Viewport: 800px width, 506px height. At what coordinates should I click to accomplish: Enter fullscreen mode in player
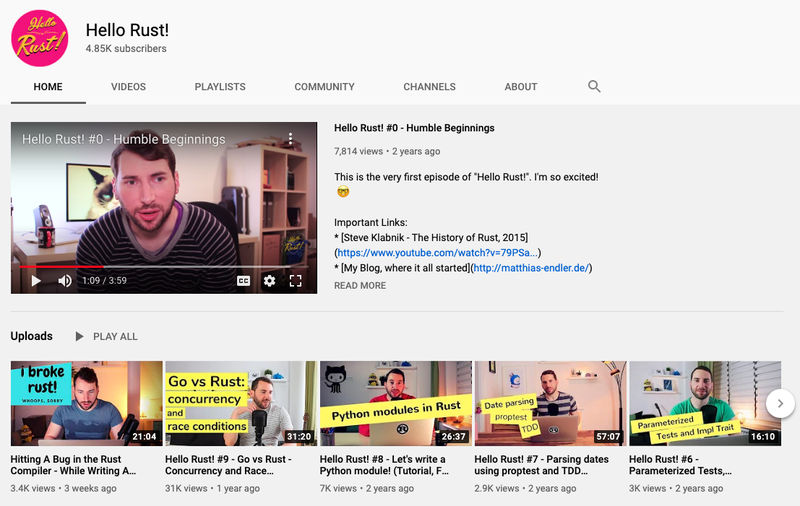coord(295,281)
